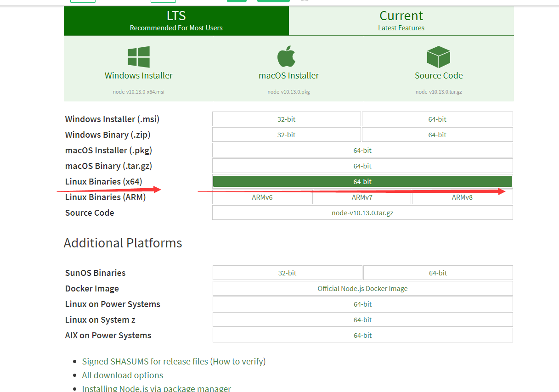
Task: Open Official Node.js Docker Image link
Action: point(363,288)
